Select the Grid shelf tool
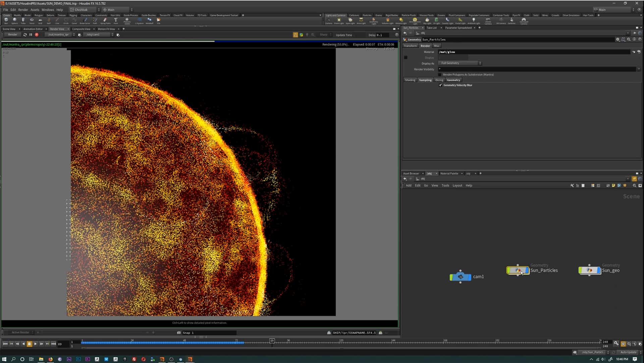The height and width of the screenshot is (363, 644). [x=40, y=21]
